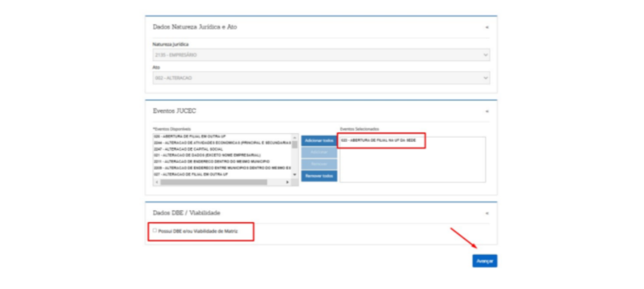Image resolution: width=644 pixels, height=289 pixels.
Task: Click the Avançar button
Action: click(x=484, y=261)
